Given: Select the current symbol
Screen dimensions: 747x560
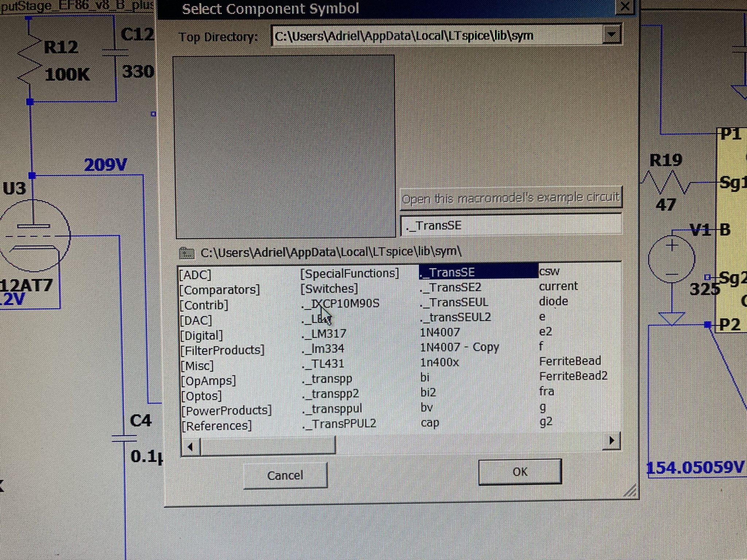Looking at the screenshot, I should (x=558, y=286).
